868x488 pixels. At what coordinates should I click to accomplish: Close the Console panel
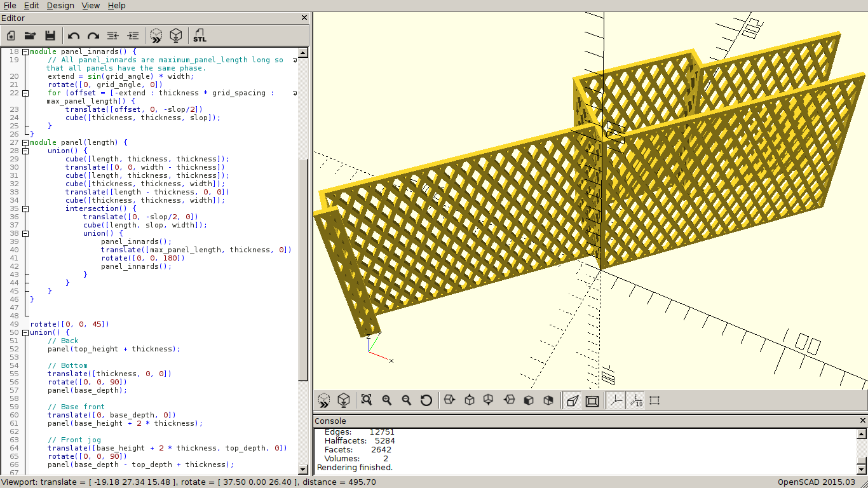click(863, 421)
